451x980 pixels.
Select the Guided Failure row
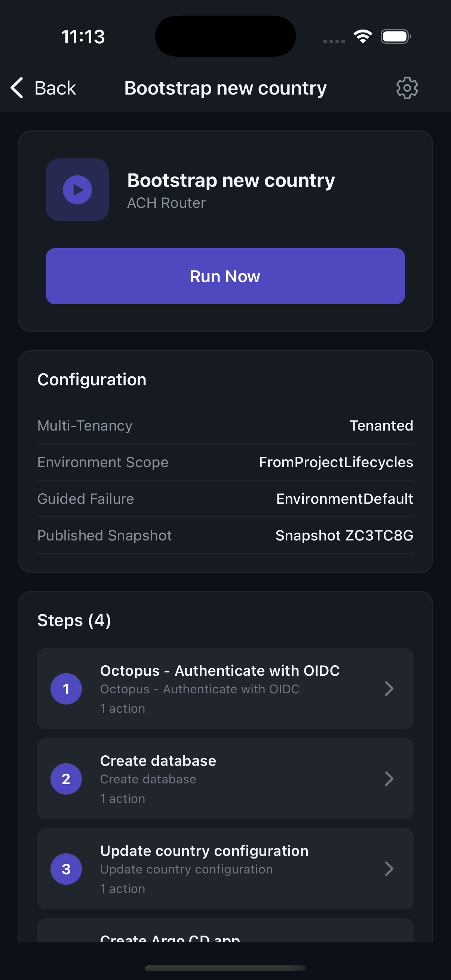coord(225,499)
